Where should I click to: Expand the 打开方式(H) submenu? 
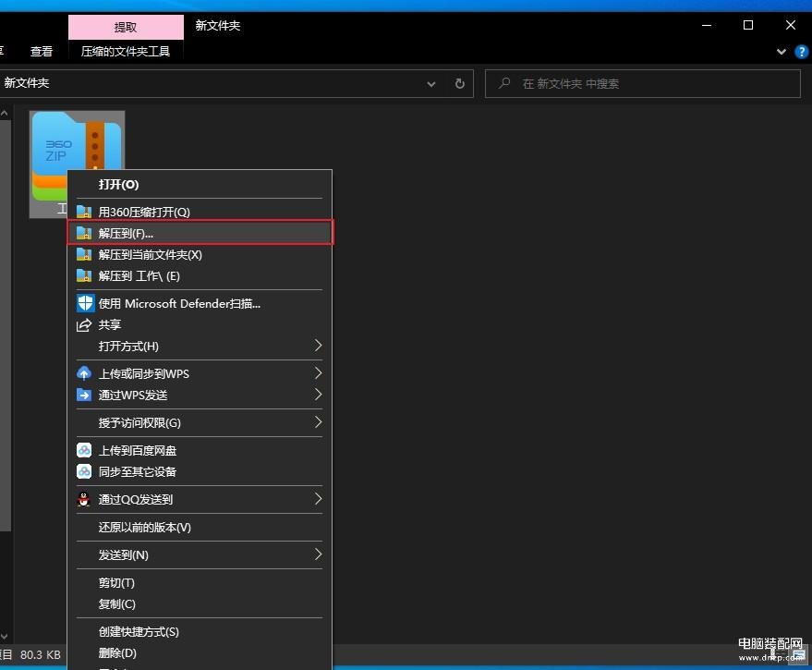coord(318,346)
